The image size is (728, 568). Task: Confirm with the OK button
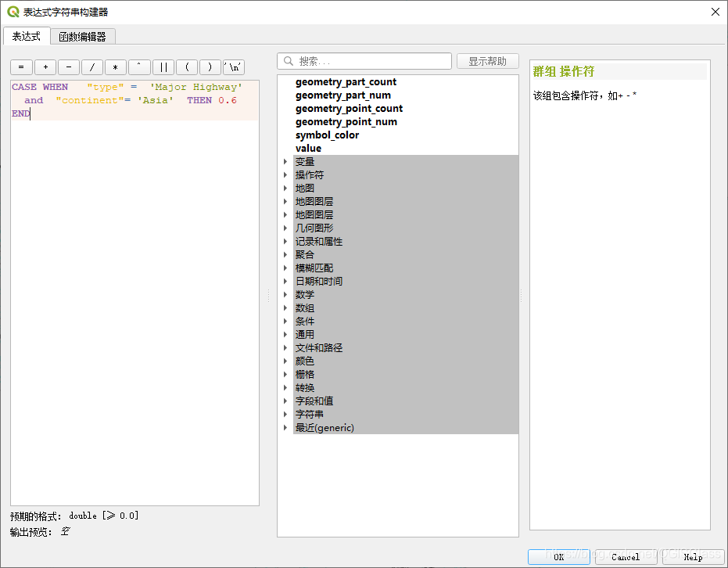pyautogui.click(x=559, y=557)
